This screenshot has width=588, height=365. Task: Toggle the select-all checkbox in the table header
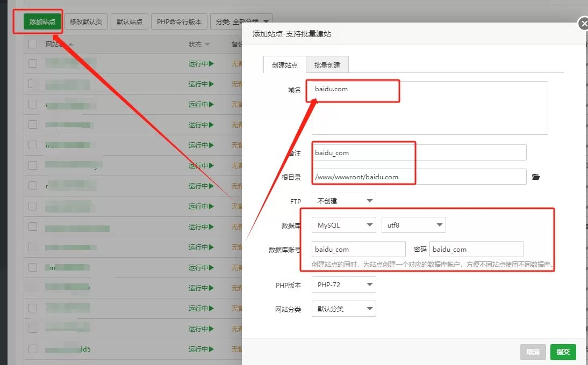[33, 44]
